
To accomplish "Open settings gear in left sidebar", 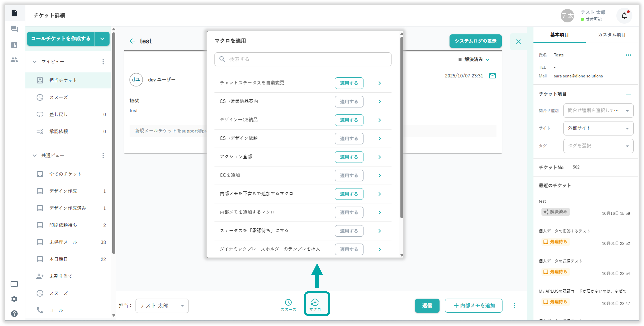I will [14, 299].
